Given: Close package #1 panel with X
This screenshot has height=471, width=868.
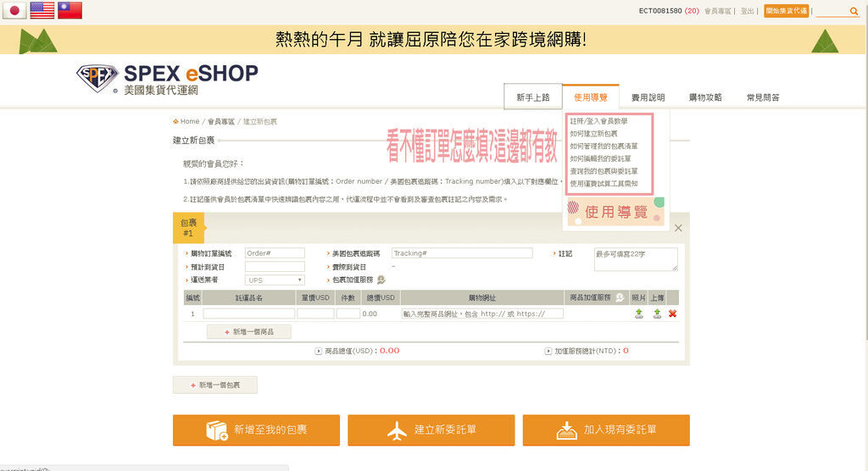Looking at the screenshot, I should pyautogui.click(x=678, y=228).
